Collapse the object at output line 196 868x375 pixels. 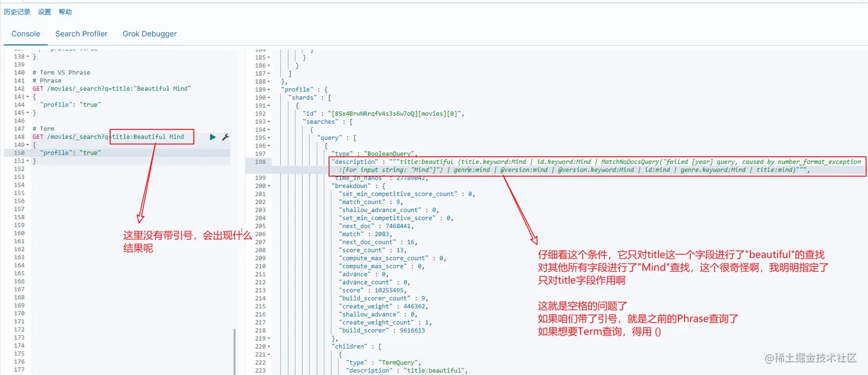[x=269, y=146]
